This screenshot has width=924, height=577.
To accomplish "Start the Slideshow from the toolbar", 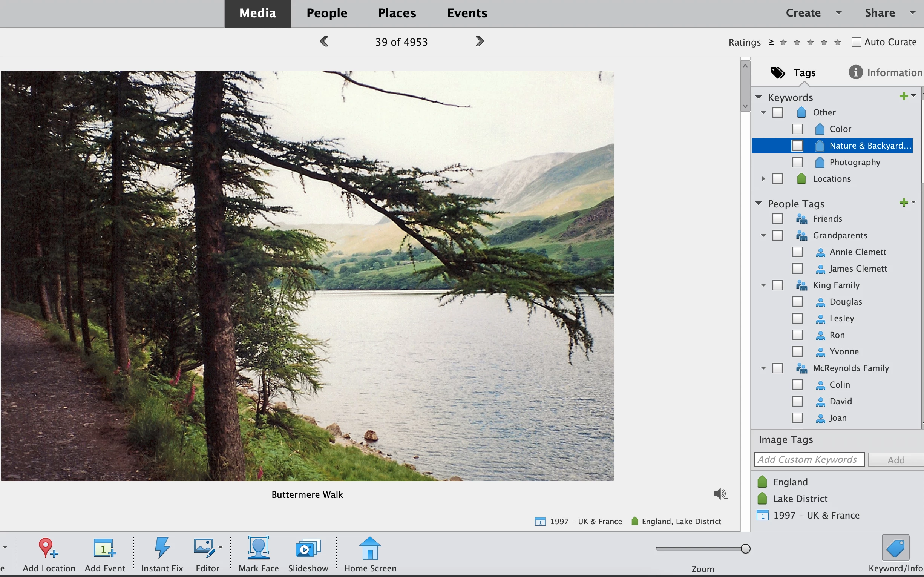I will pyautogui.click(x=308, y=548).
